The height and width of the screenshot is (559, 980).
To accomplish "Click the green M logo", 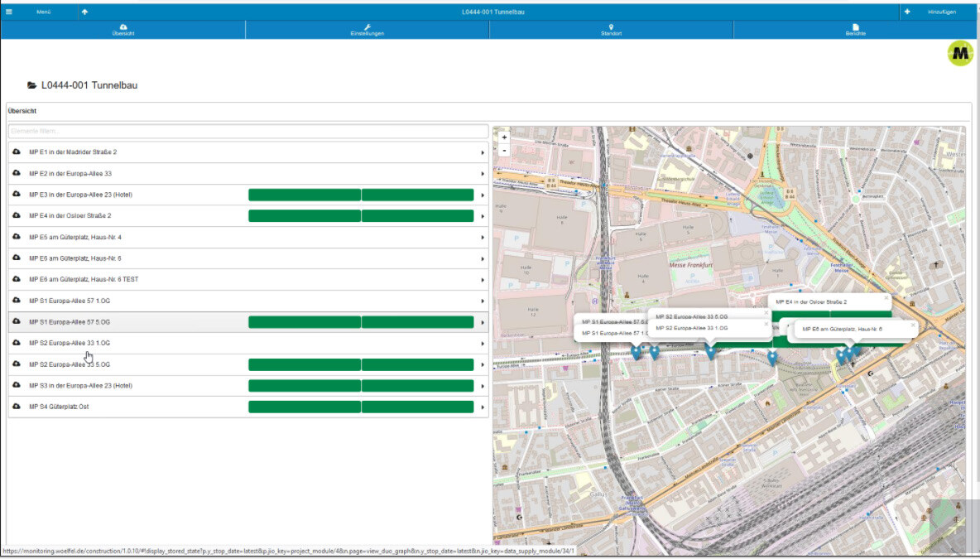I will (x=960, y=53).
